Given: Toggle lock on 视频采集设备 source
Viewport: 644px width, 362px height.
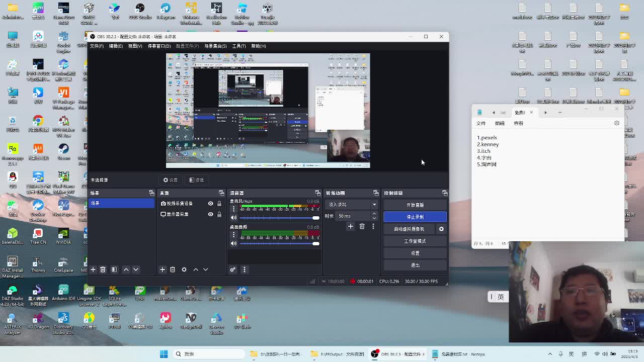Looking at the screenshot, I should tap(219, 204).
